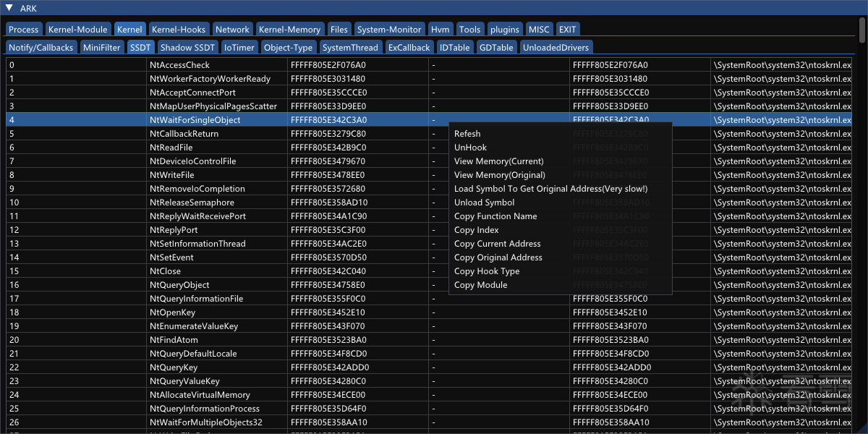Viewport: 868px width, 434px height.
Task: Open the Object-Type sub-tab
Action: click(288, 47)
